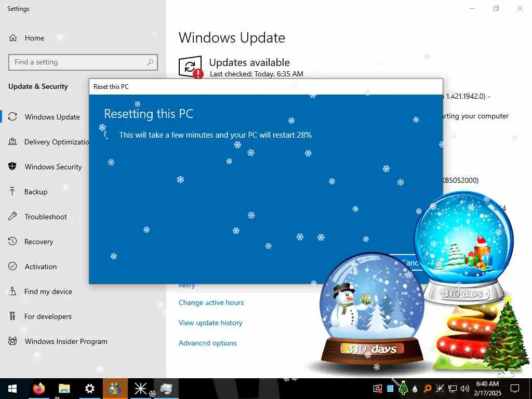Click the 'Reset this PC' dialog title
Image resolution: width=532 pixels, height=399 pixels.
(111, 87)
